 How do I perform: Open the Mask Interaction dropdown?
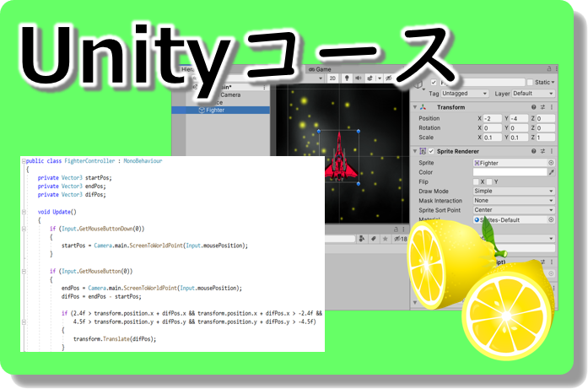point(514,201)
